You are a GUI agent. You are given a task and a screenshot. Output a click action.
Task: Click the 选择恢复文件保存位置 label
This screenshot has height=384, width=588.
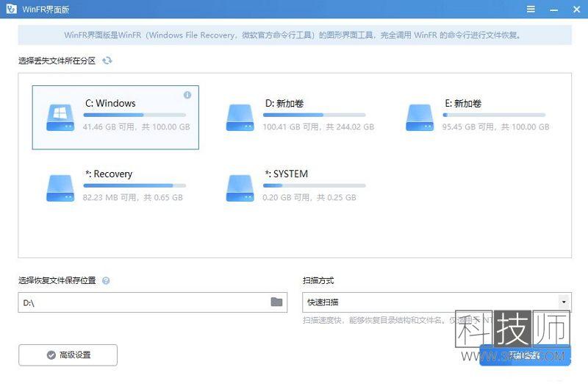(57, 280)
